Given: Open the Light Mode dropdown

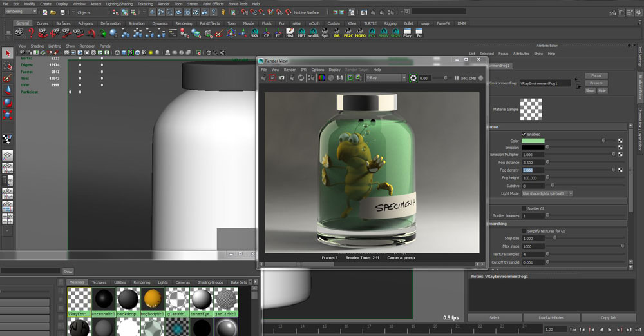Looking at the screenshot, I should click(547, 193).
